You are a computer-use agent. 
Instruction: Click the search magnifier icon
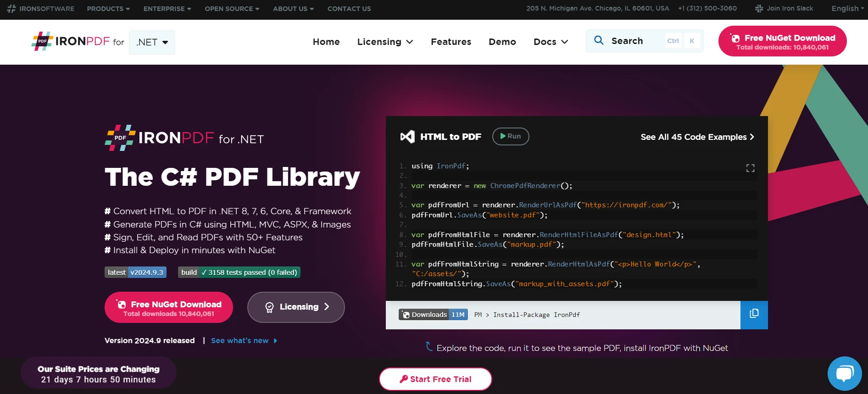pos(599,40)
